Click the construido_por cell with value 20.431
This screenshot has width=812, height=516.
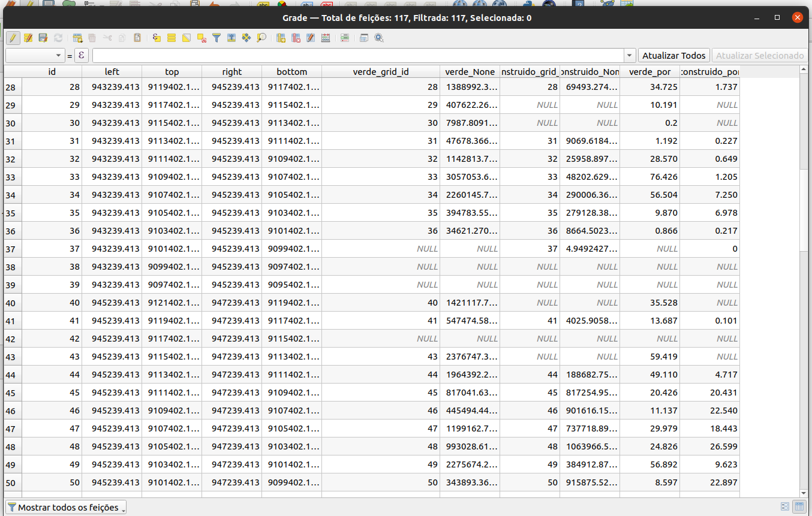point(710,393)
